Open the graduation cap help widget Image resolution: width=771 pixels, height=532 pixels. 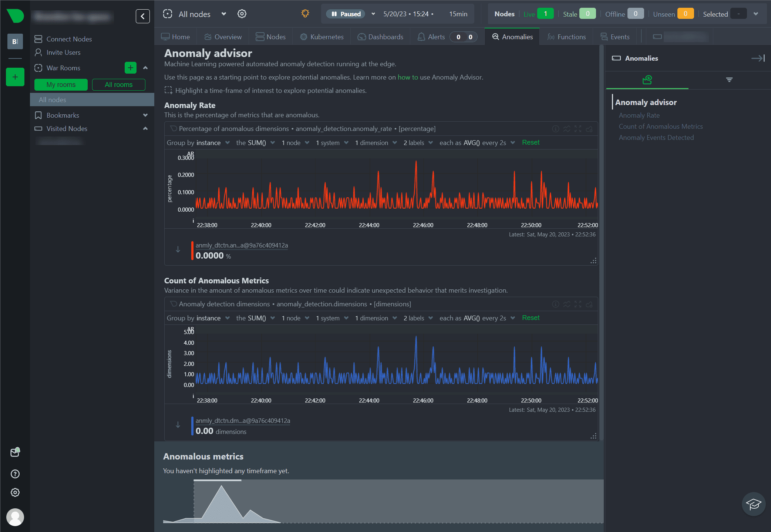753,504
